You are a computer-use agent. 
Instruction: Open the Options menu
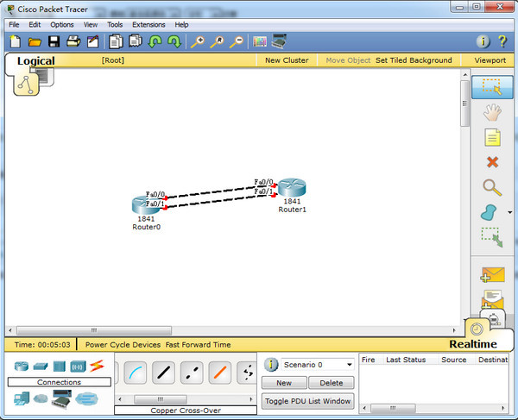(x=62, y=24)
